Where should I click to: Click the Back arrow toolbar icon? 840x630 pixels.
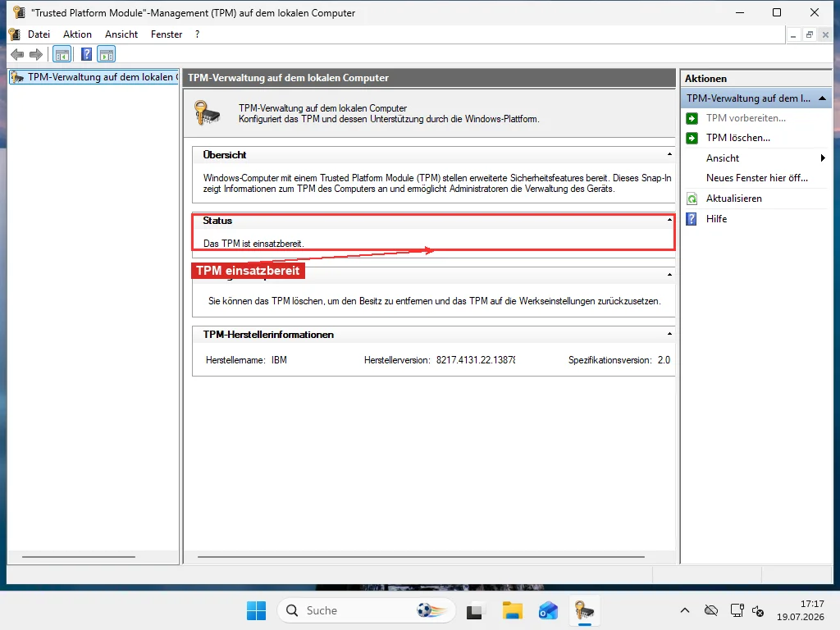pyautogui.click(x=17, y=54)
